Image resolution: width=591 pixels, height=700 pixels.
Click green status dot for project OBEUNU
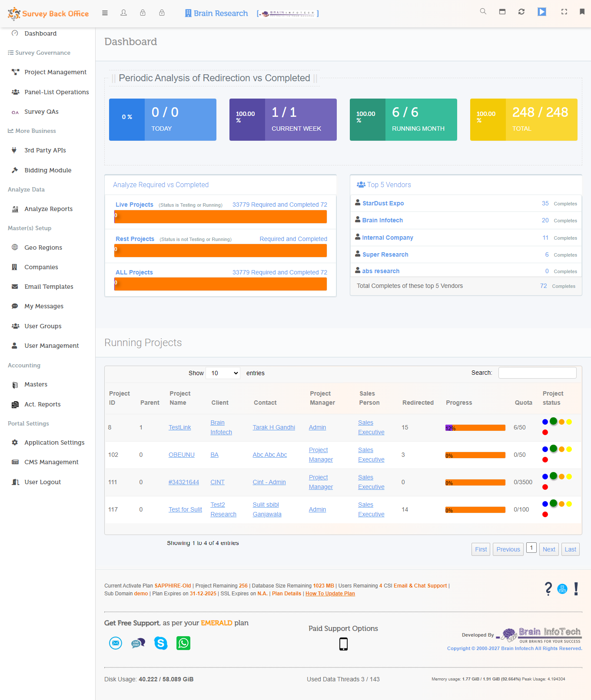point(553,448)
